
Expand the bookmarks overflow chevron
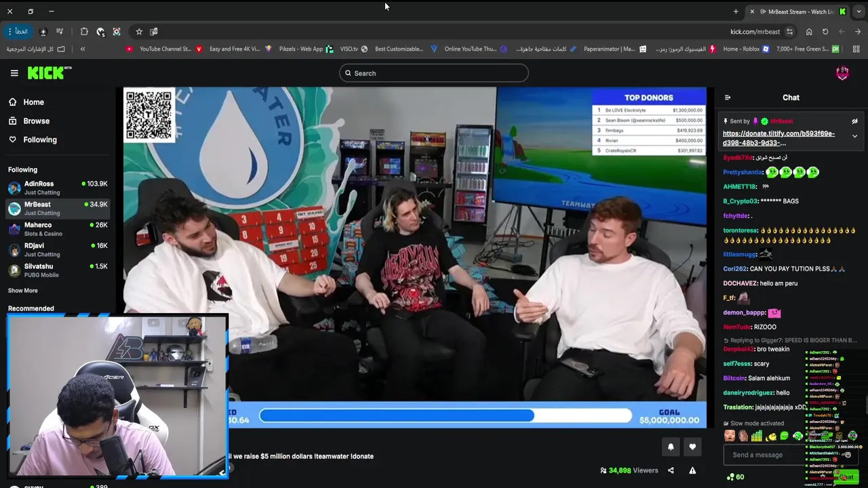point(83,49)
